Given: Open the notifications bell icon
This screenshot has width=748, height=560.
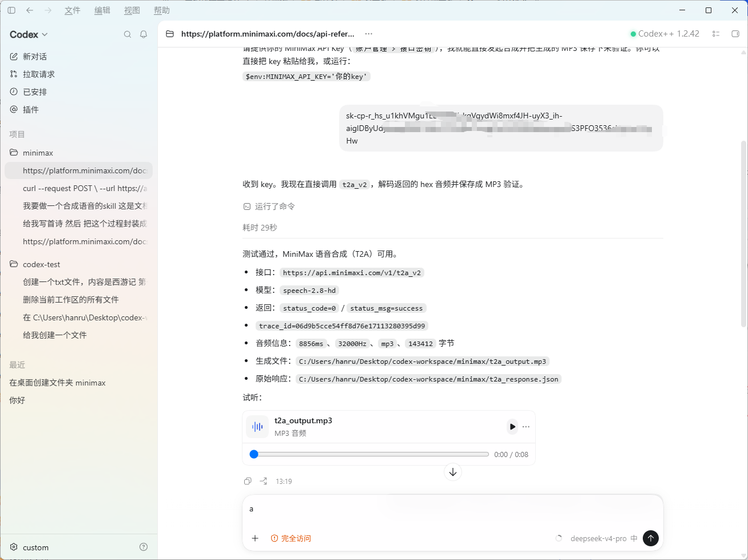Looking at the screenshot, I should (x=144, y=34).
